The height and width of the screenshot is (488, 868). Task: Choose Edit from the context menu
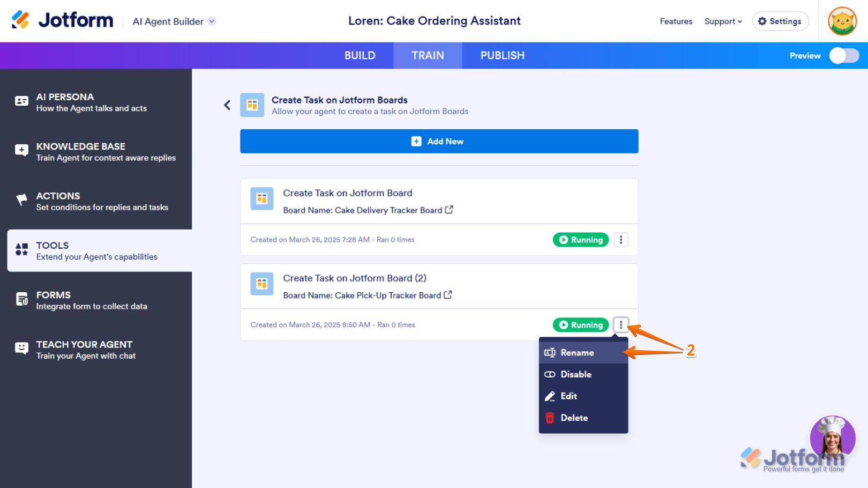click(x=583, y=396)
